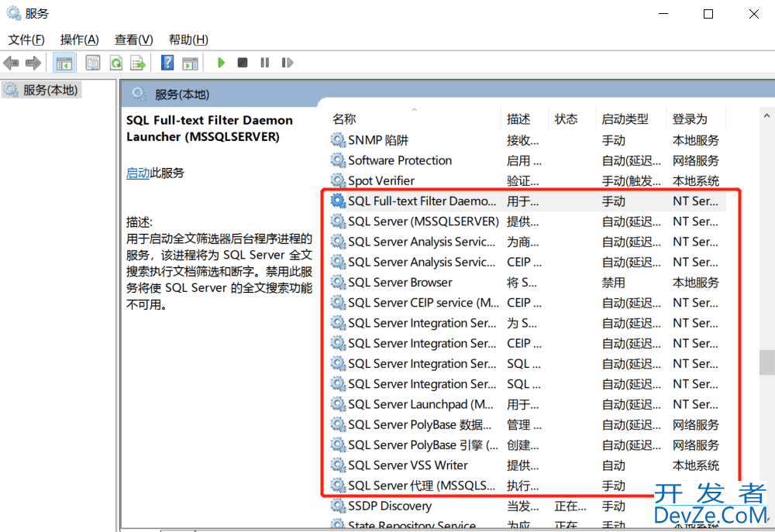The width and height of the screenshot is (775, 532).
Task: Select the SQL Server Browser service name
Action: coord(401,282)
